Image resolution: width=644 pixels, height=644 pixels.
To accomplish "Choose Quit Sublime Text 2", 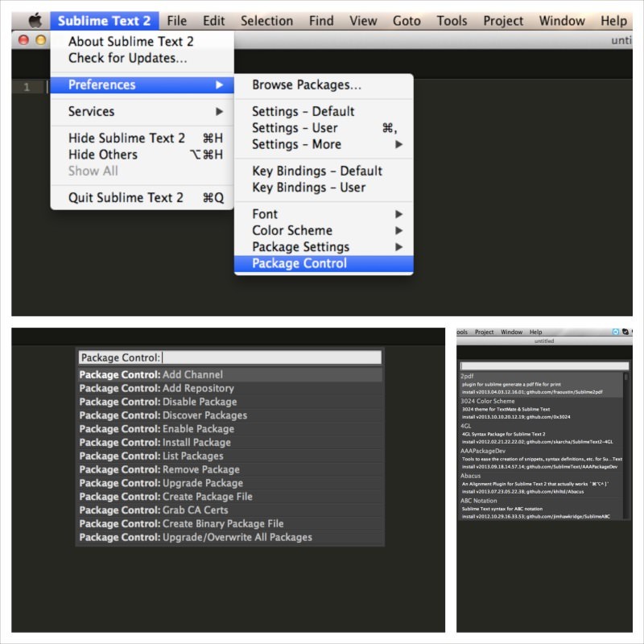I will tap(142, 197).
